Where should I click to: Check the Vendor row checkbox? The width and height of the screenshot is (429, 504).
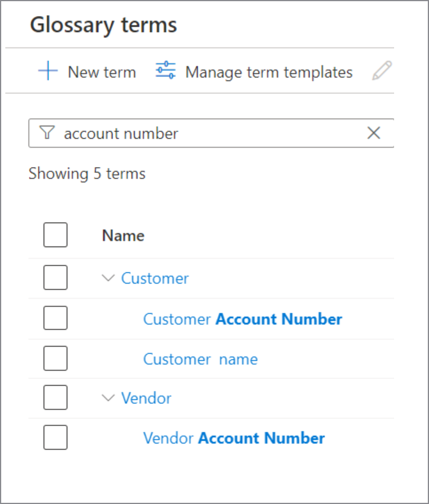(x=55, y=397)
